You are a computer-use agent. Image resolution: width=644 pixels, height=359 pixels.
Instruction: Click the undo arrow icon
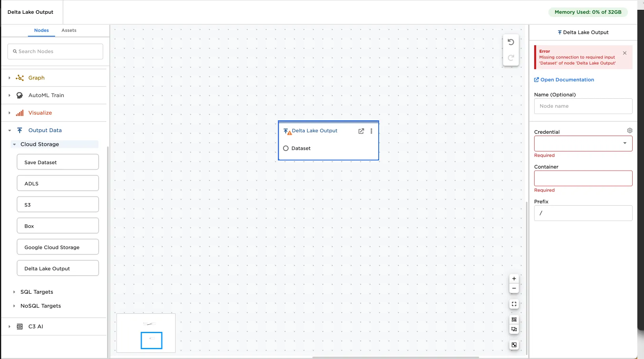pos(511,42)
